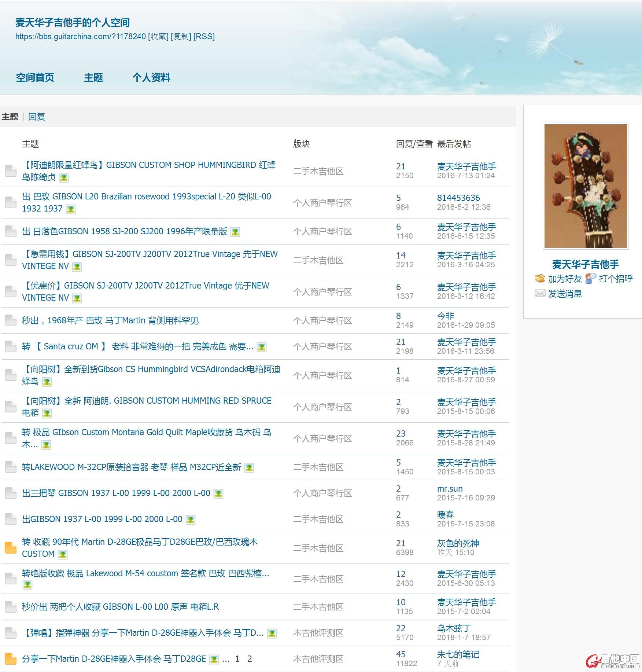Click last poster 814453636
Viewport: 642px width, 672px height.
click(458, 198)
